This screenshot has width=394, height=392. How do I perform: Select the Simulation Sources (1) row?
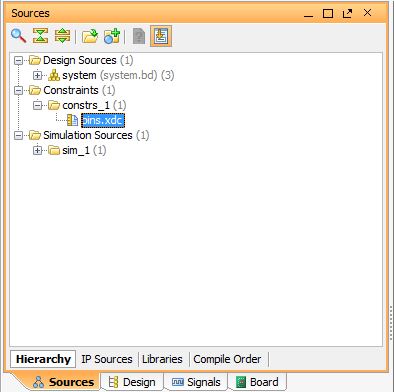(96, 135)
